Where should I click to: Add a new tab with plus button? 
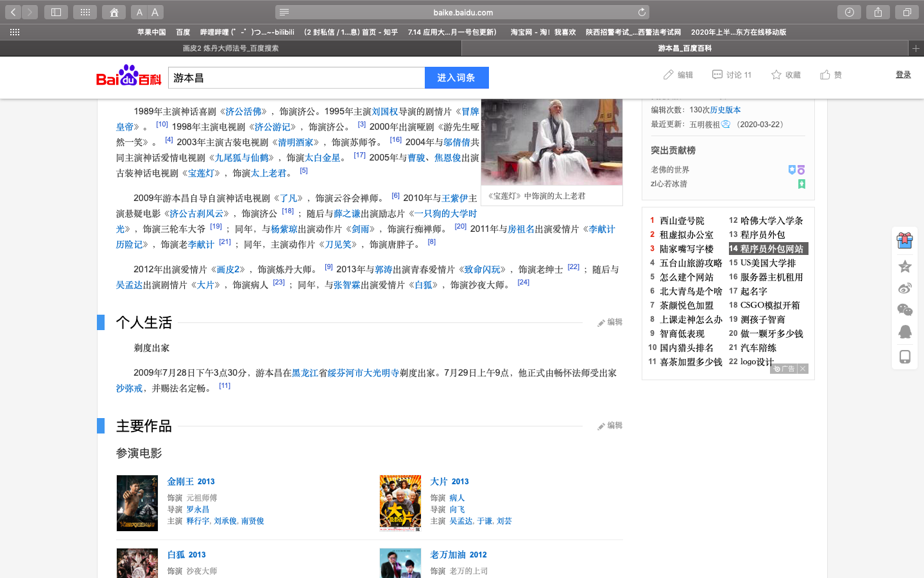(916, 48)
